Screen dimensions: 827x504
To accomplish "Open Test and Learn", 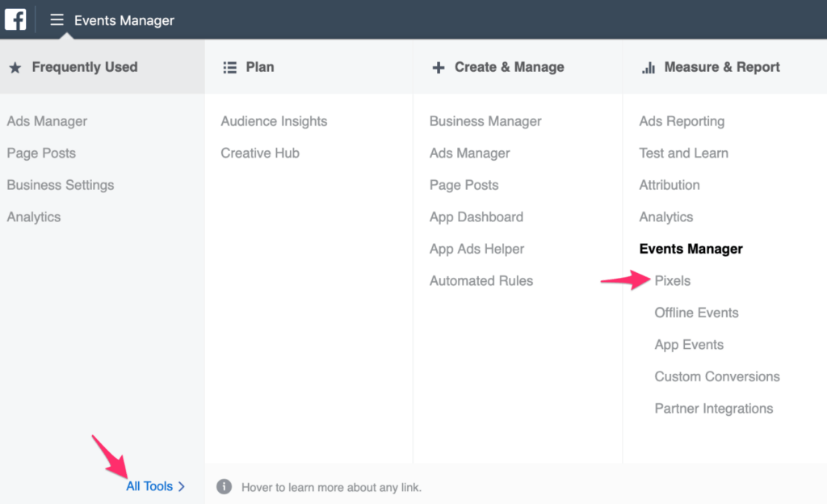I will click(683, 153).
